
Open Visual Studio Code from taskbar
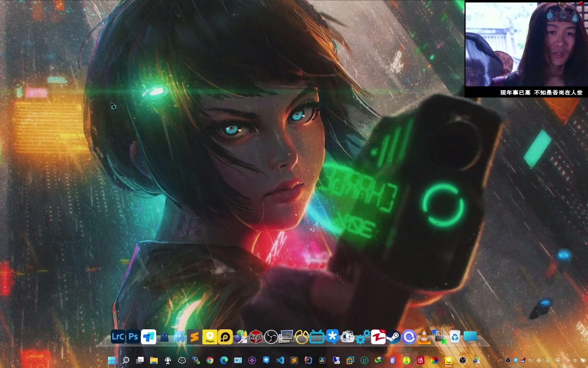[280, 361]
